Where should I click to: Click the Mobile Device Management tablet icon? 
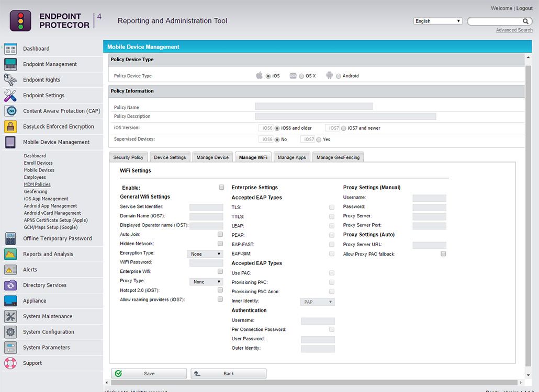[10, 142]
